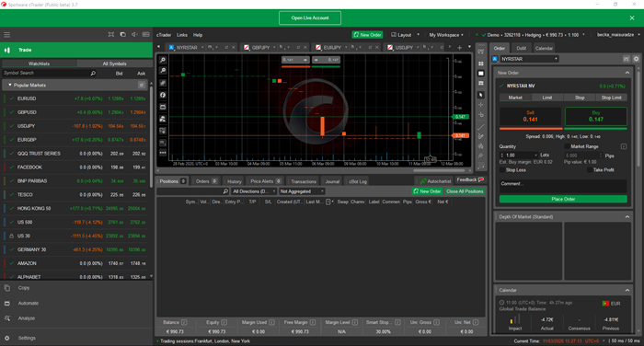
Task: Select the single chart layout icon
Action: tap(481, 74)
